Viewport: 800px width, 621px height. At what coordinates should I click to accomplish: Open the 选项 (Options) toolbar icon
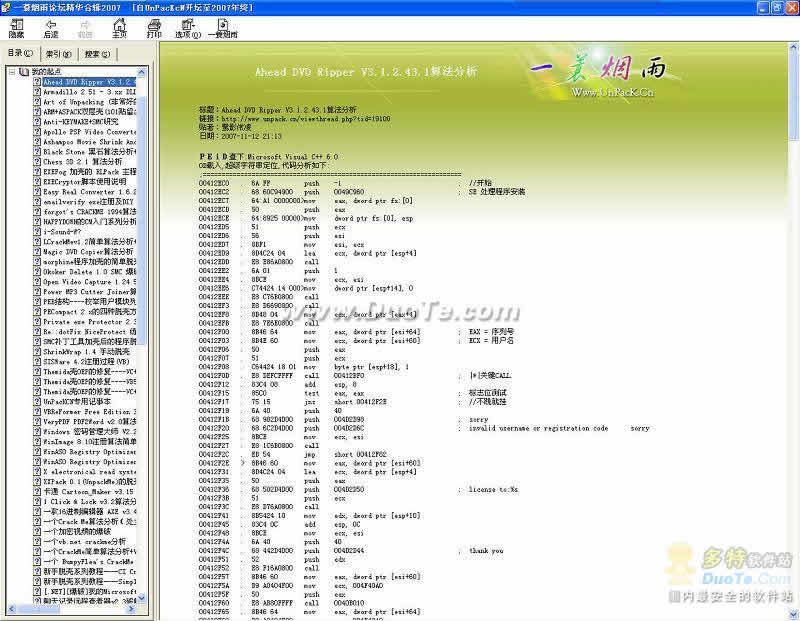(188, 29)
